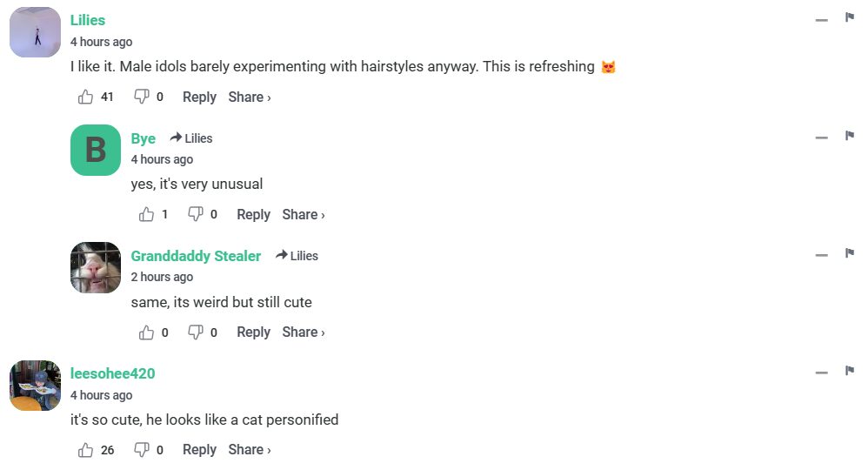This screenshot has width=868, height=470.
Task: Downvote leesohee420's cat comment
Action: [142, 450]
